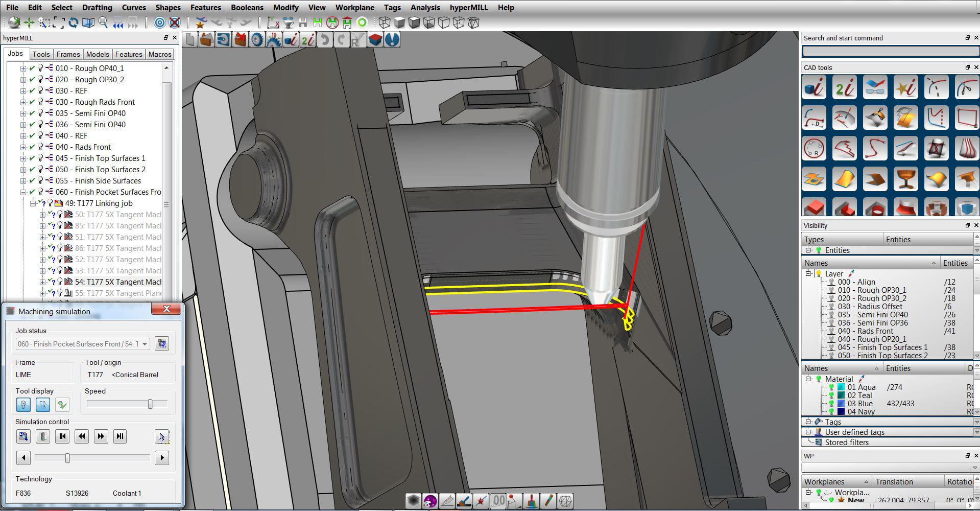Click the 01 Aqua color swatch

click(x=841, y=387)
